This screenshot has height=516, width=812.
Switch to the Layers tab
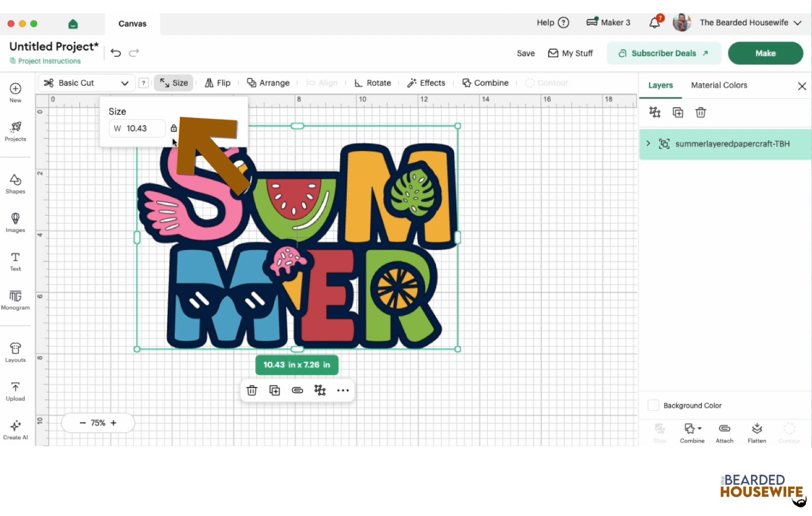pyautogui.click(x=660, y=85)
